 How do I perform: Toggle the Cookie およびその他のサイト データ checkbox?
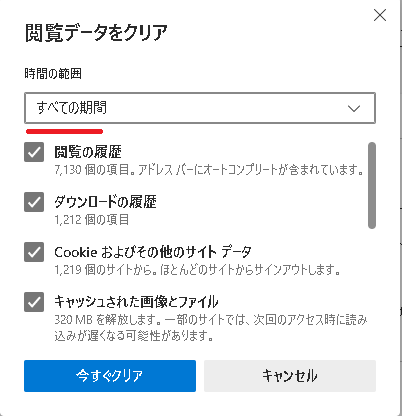34,252
